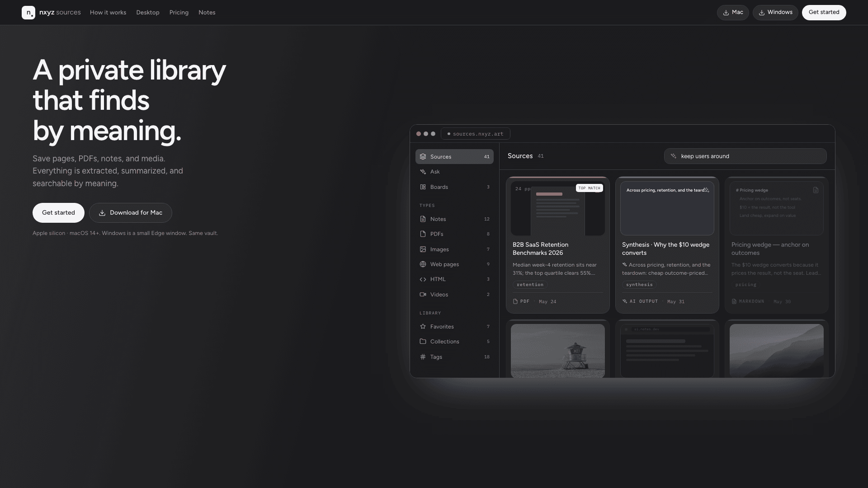Open the B2B SaaS PDF preview thumbnail
This screenshot has width=868, height=488.
[558, 208]
